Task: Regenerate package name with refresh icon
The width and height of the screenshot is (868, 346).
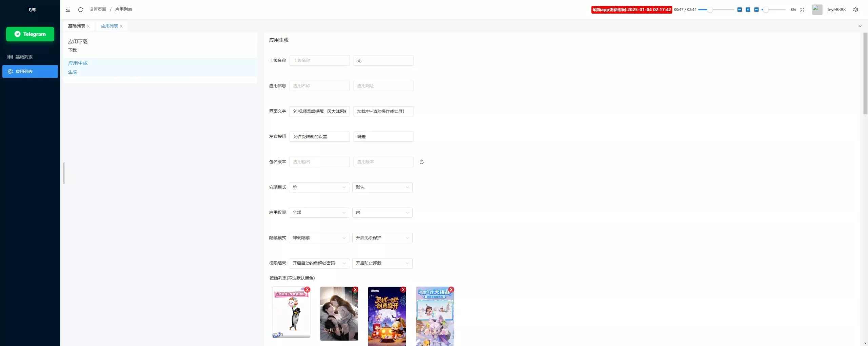Action: (421, 162)
